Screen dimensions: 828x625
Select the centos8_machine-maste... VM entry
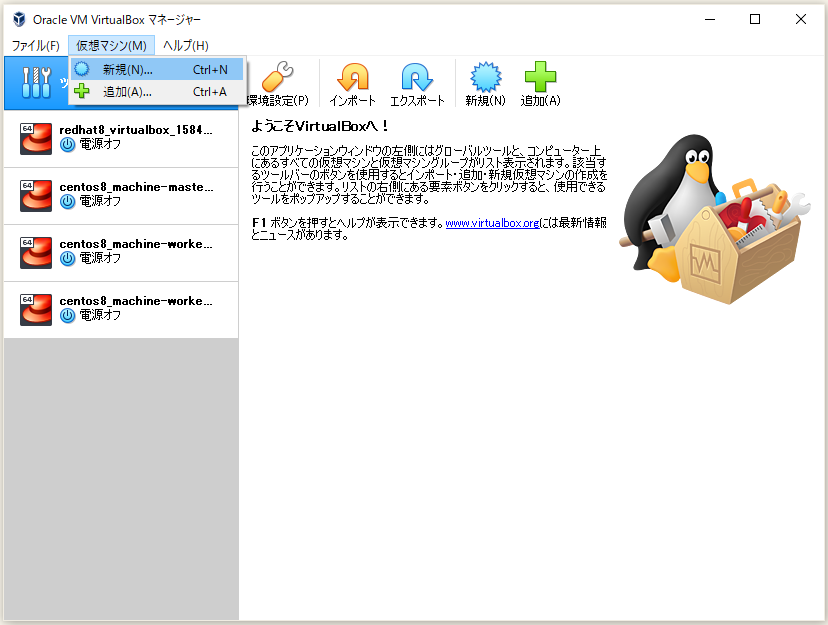pos(121,196)
